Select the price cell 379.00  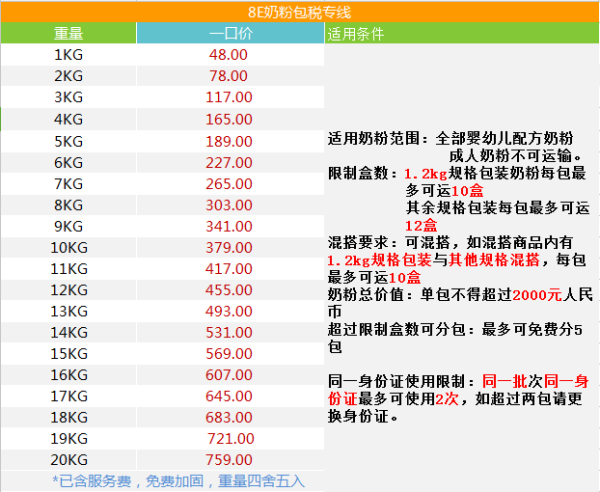pos(230,248)
